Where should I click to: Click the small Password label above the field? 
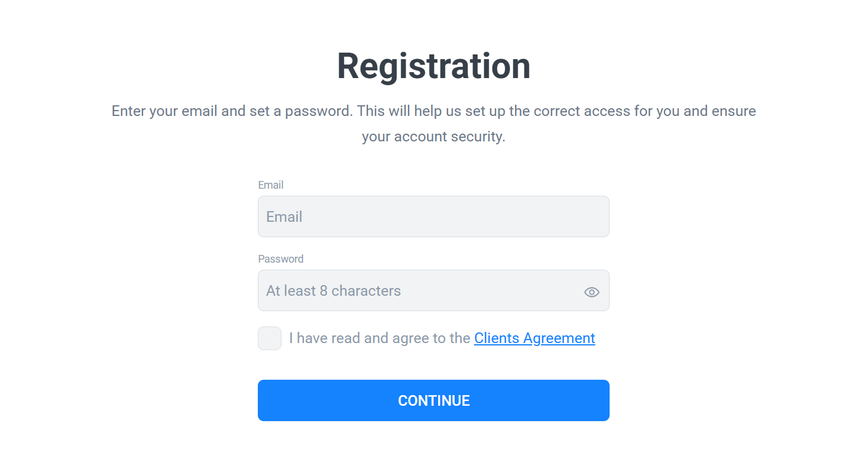click(x=281, y=259)
